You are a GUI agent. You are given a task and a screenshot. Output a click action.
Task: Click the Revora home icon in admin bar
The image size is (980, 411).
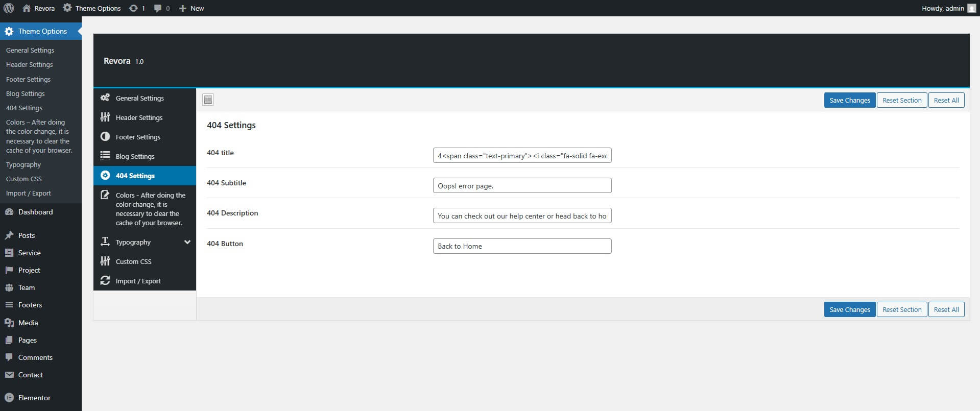(27, 8)
